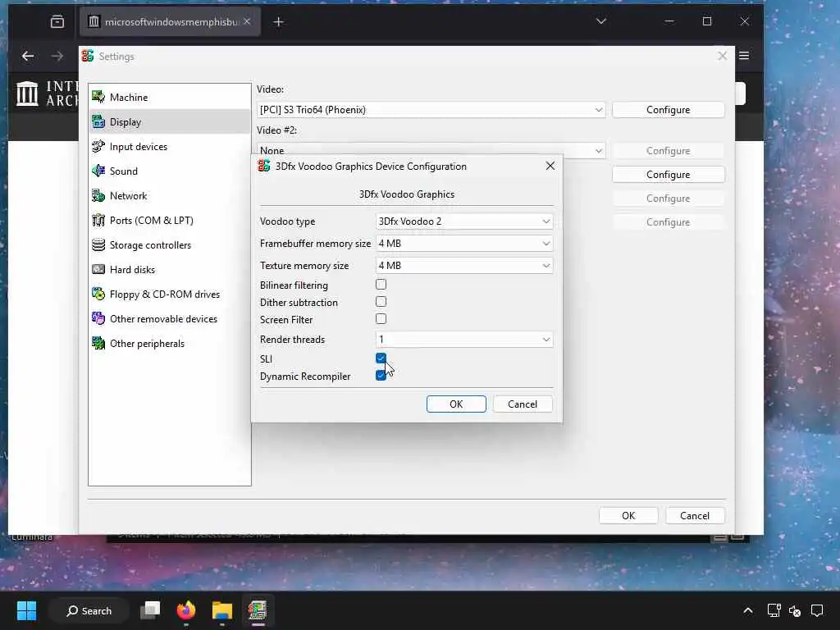Uncheck the SLI checkbox
This screenshot has width=840, height=630.
381,358
